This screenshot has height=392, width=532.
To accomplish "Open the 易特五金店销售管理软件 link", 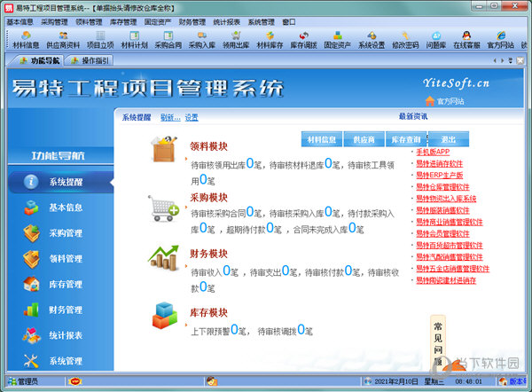I will pyautogui.click(x=453, y=269).
